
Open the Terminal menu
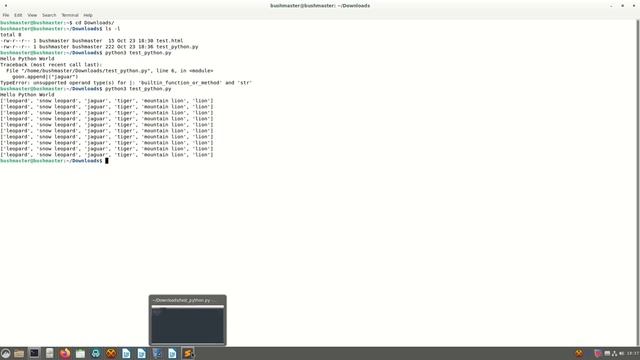(70, 15)
